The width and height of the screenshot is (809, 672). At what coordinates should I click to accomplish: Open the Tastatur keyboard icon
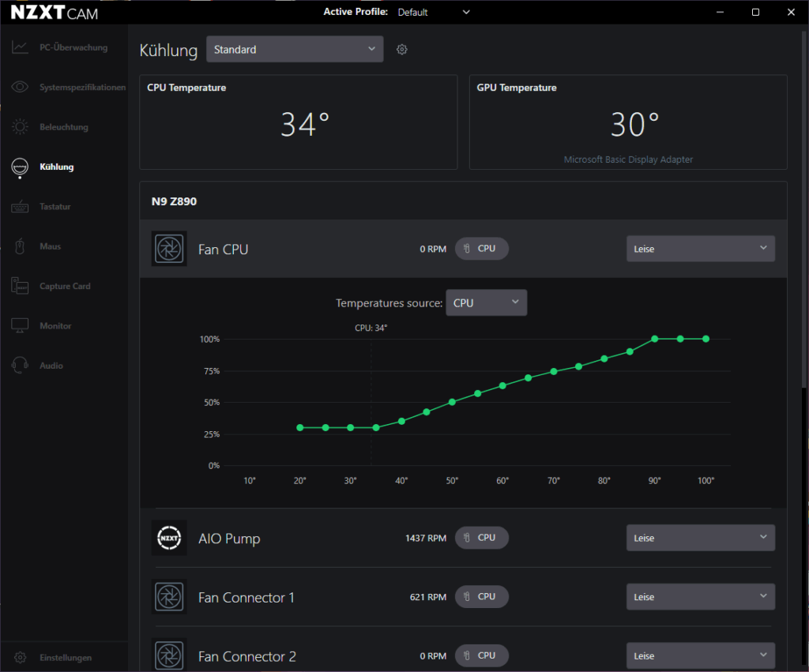coord(21,207)
